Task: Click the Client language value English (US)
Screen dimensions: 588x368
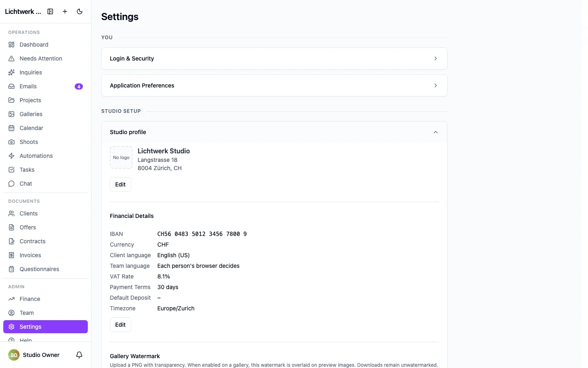Action: pos(174,255)
